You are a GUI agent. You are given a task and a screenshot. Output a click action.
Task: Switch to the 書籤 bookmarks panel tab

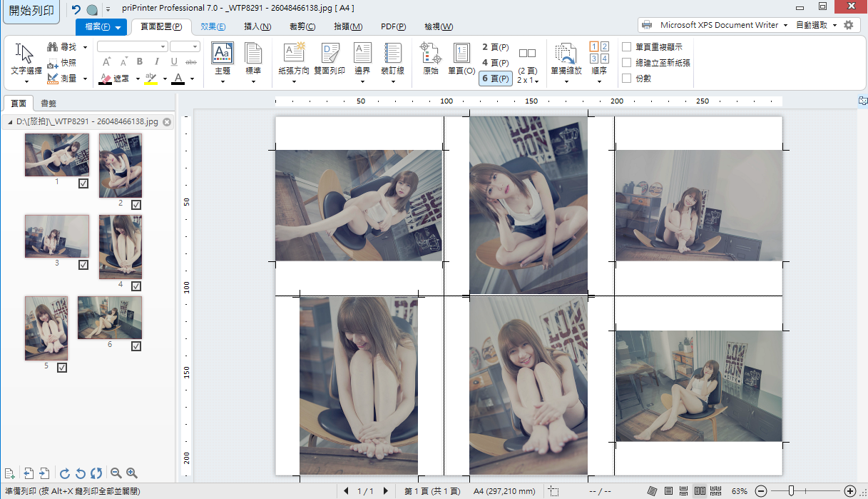click(48, 104)
